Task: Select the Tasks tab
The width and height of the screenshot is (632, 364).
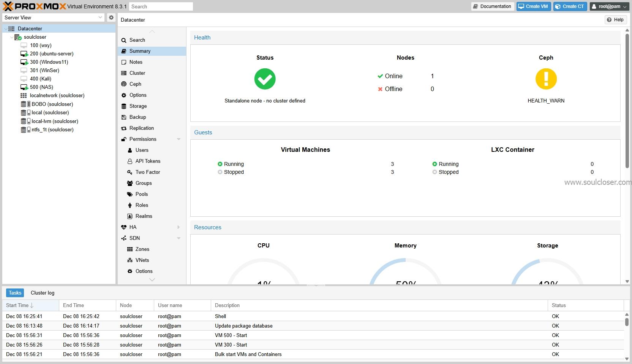Action: (15, 293)
